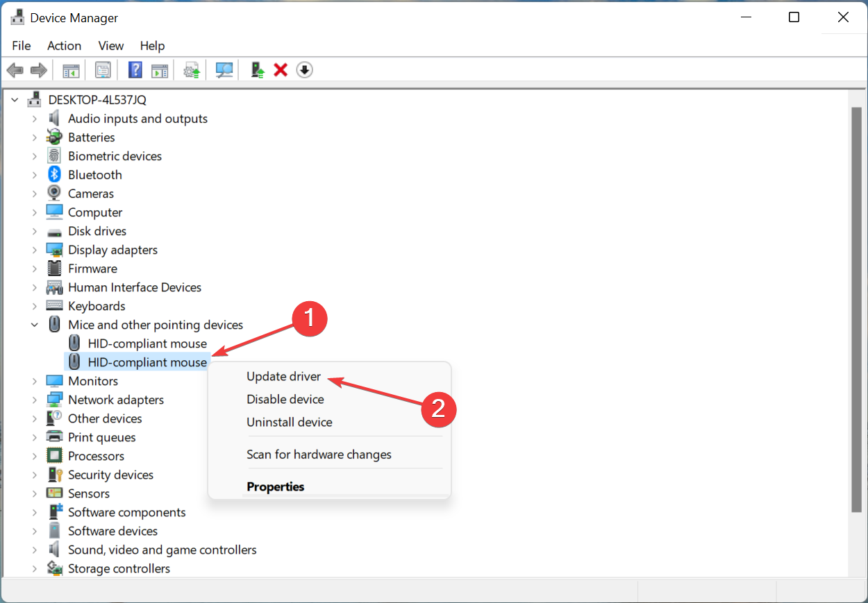Open the Properties sheet toolbar icon
The height and width of the screenshot is (603, 868).
point(103,70)
